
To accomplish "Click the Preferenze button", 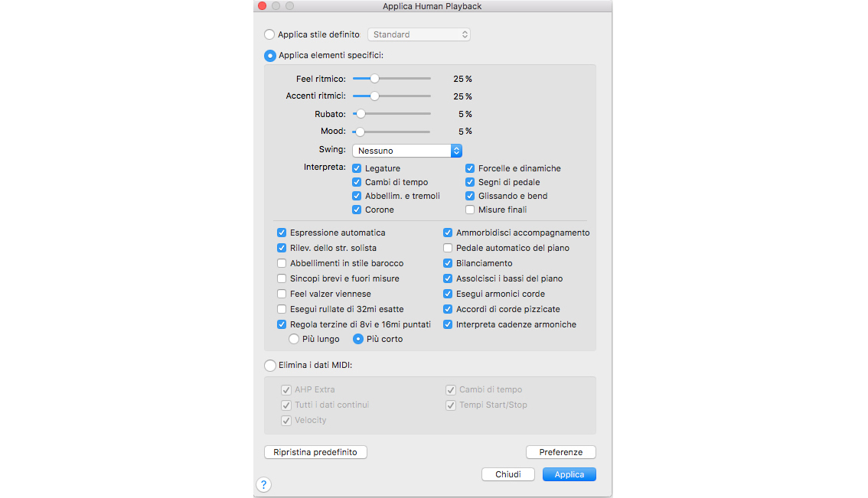I will 560,452.
